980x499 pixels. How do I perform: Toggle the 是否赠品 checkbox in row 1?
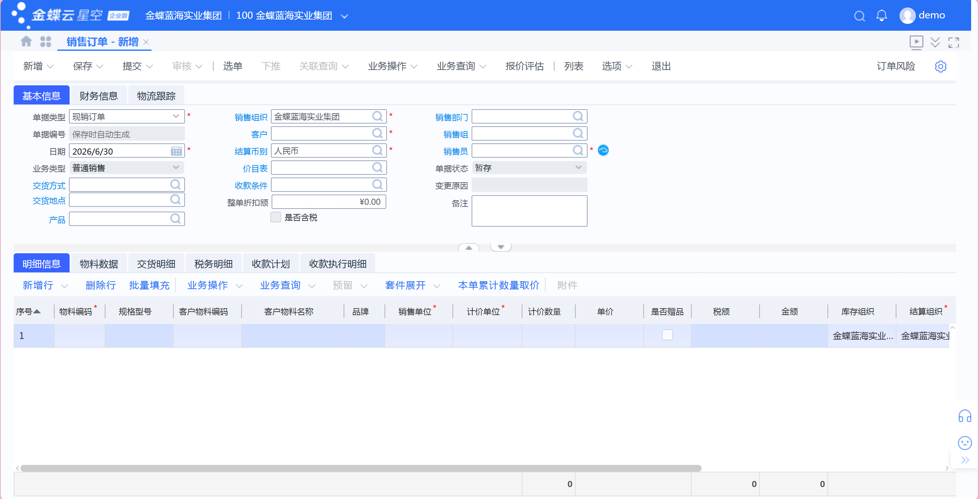(667, 335)
